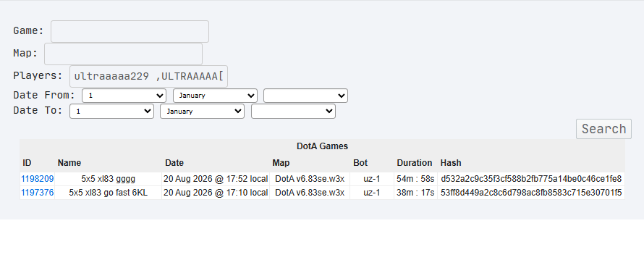This screenshot has height=268, width=644.
Task: Open the Date To year dropdown
Action: click(293, 112)
